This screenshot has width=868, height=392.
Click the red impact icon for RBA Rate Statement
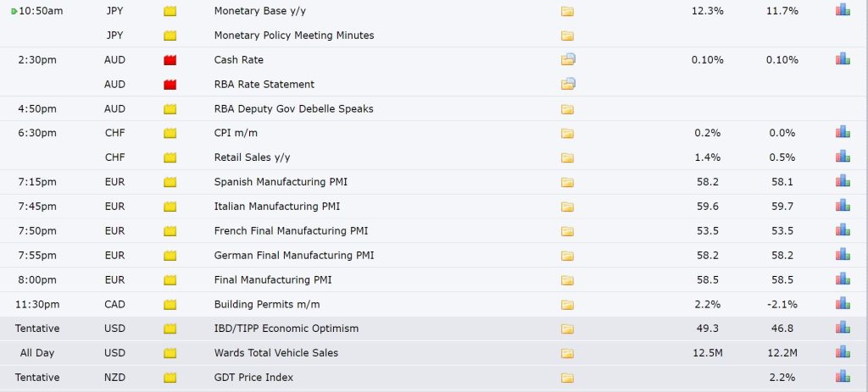170,85
